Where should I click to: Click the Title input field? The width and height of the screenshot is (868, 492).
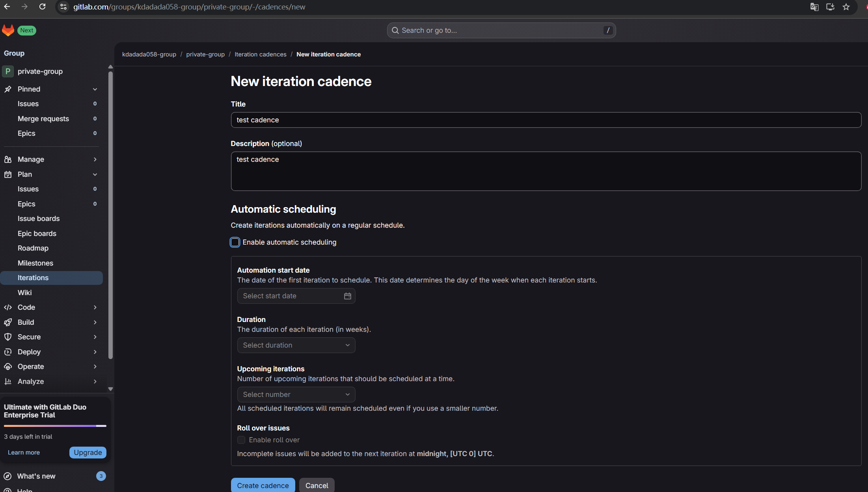click(x=546, y=120)
